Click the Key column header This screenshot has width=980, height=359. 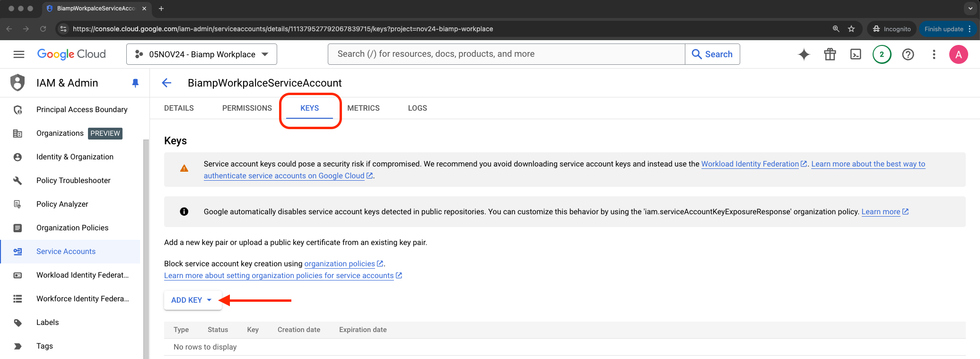coord(253,330)
